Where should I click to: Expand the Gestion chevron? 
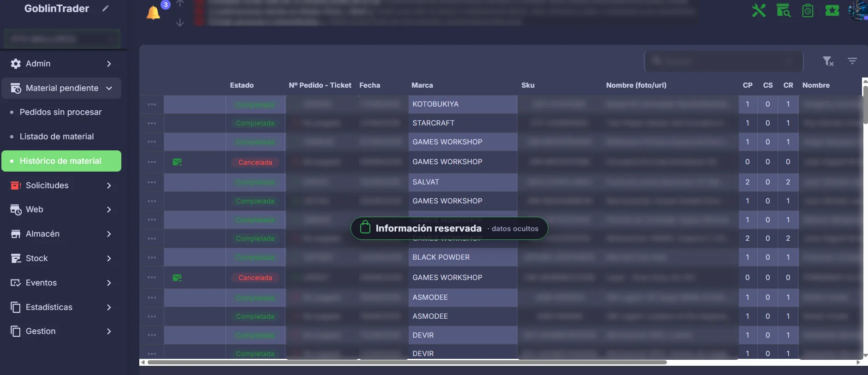(109, 331)
